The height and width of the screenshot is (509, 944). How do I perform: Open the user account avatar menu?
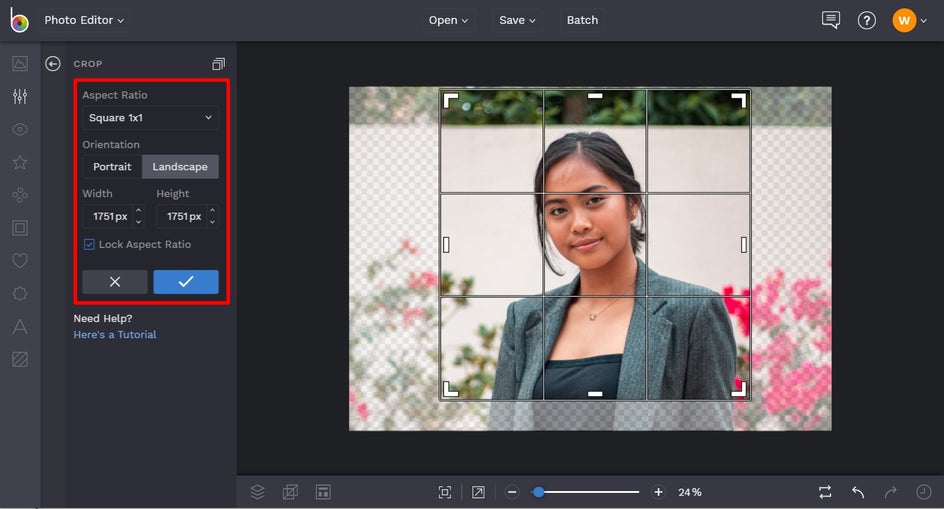(904, 20)
